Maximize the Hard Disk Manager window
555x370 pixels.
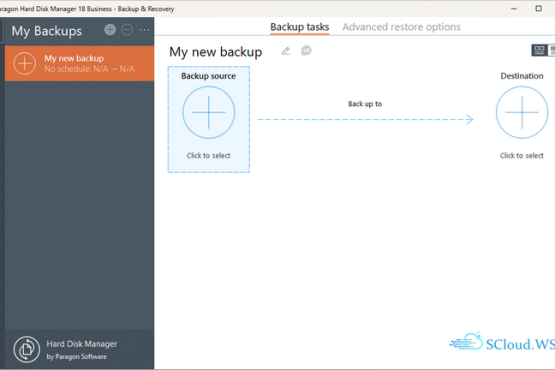(538, 8)
